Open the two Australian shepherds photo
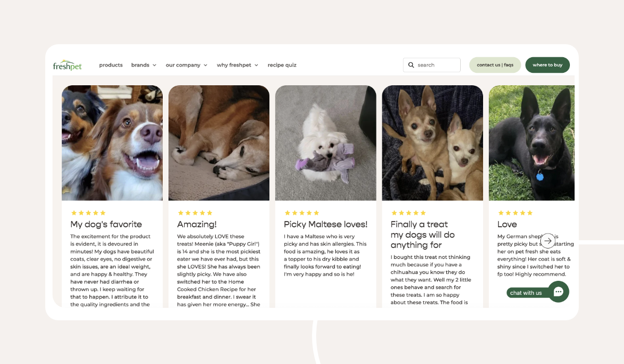 (112, 143)
